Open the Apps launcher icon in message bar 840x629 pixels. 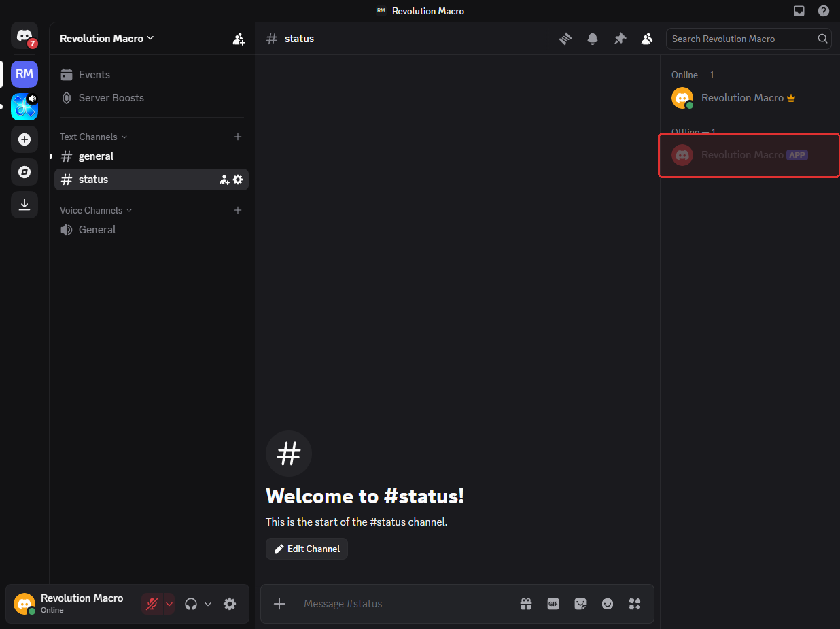pyautogui.click(x=635, y=604)
